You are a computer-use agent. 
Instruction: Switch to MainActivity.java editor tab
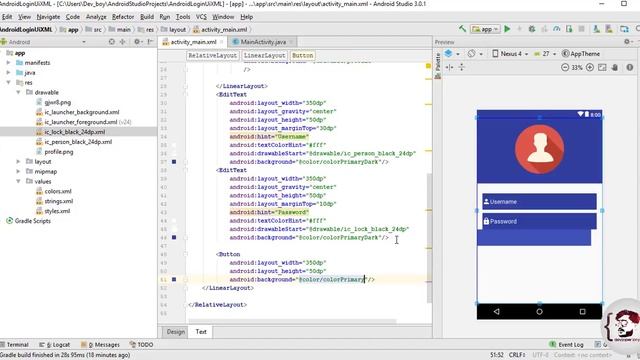coord(262,42)
